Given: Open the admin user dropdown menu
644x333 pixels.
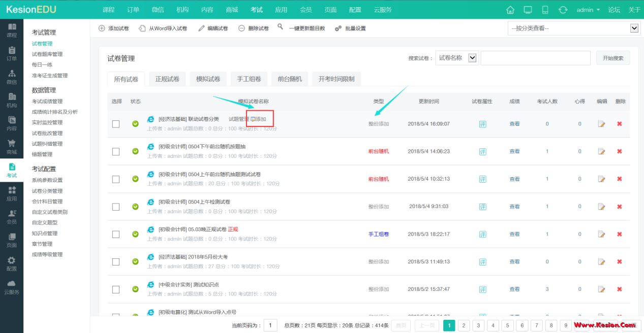Looking at the screenshot, I should (x=588, y=10).
